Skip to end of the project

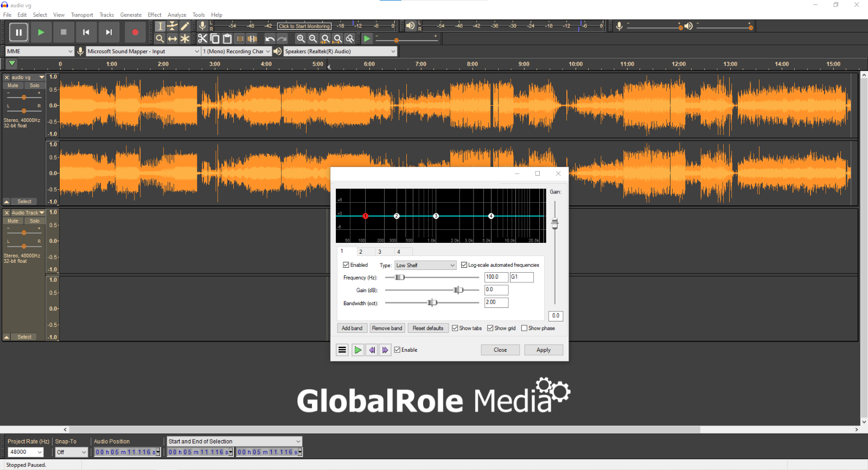(x=109, y=32)
